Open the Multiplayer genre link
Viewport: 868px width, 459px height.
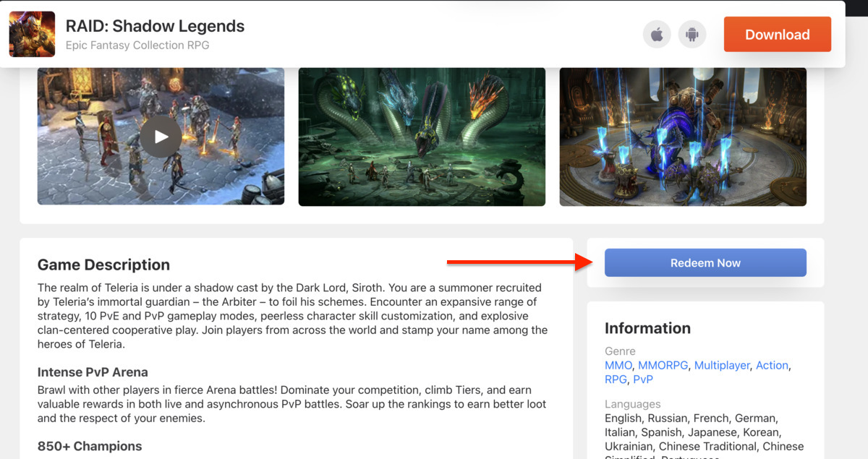[x=721, y=365]
